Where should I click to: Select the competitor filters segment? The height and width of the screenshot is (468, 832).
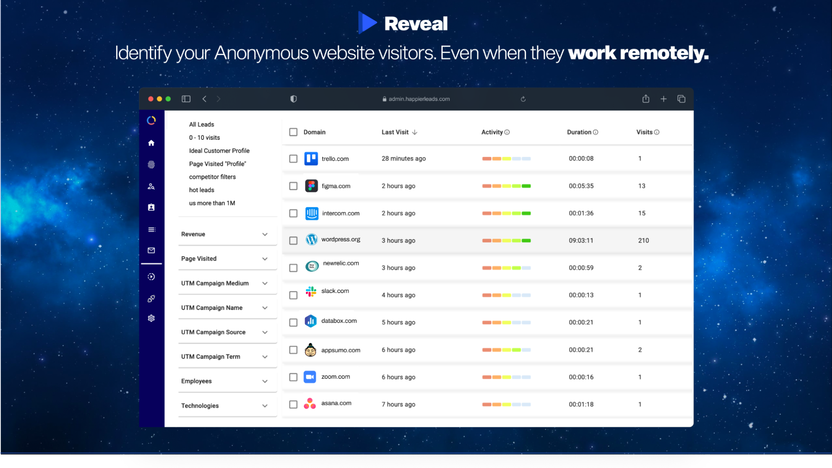click(x=212, y=177)
